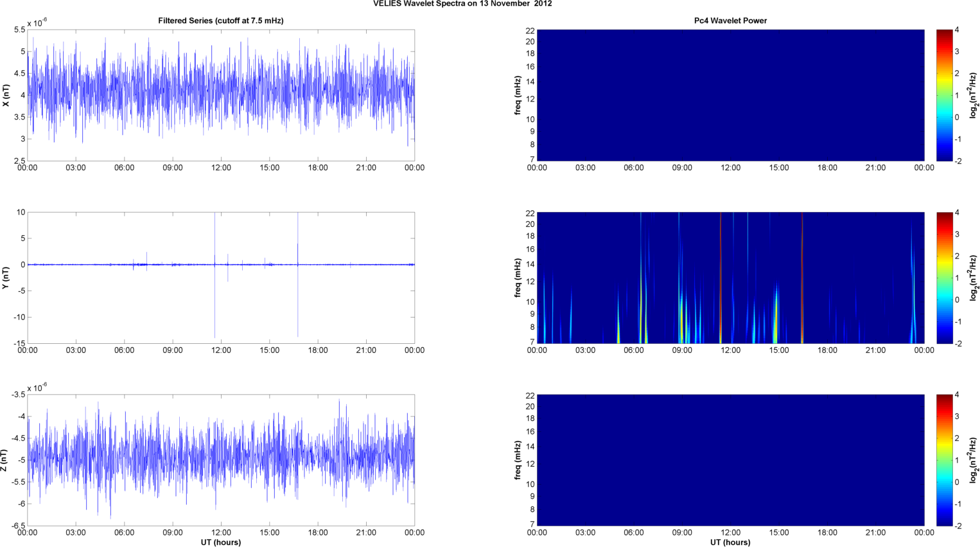This screenshot has height=547, width=980.
Task: Select the "Filtered Series (cutoff at 7.5 mHz)" title
Action: pos(220,21)
